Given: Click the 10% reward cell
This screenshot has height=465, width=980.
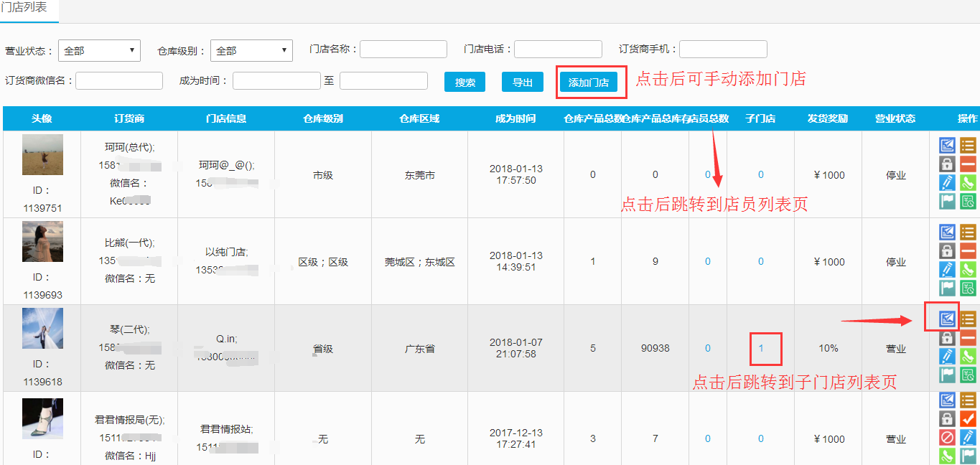Looking at the screenshot, I should click(828, 348).
